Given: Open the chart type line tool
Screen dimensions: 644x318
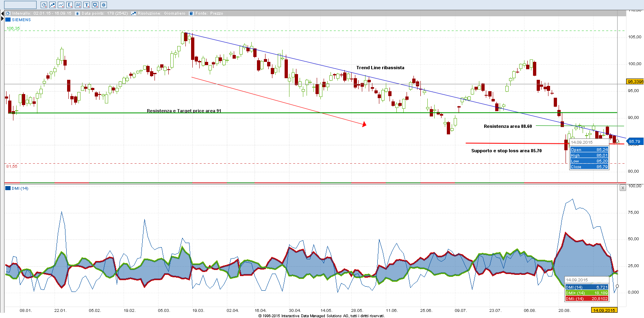Looking at the screenshot, I should coord(61,5).
